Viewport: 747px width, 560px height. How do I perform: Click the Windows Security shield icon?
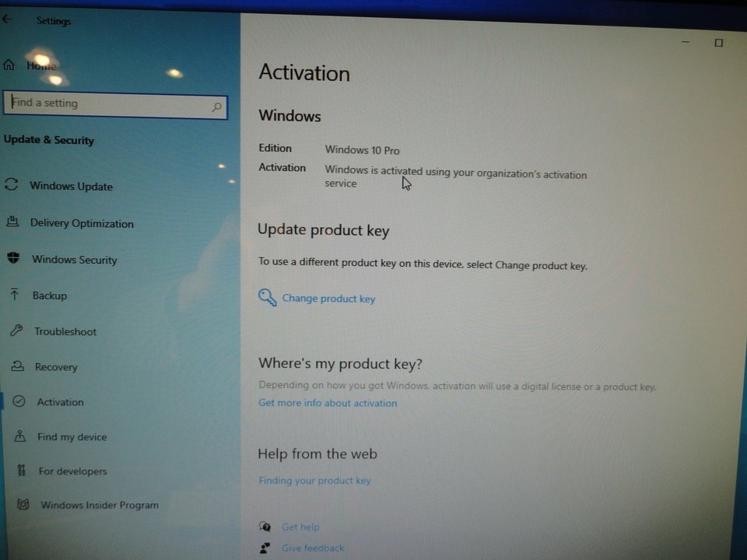[13, 258]
